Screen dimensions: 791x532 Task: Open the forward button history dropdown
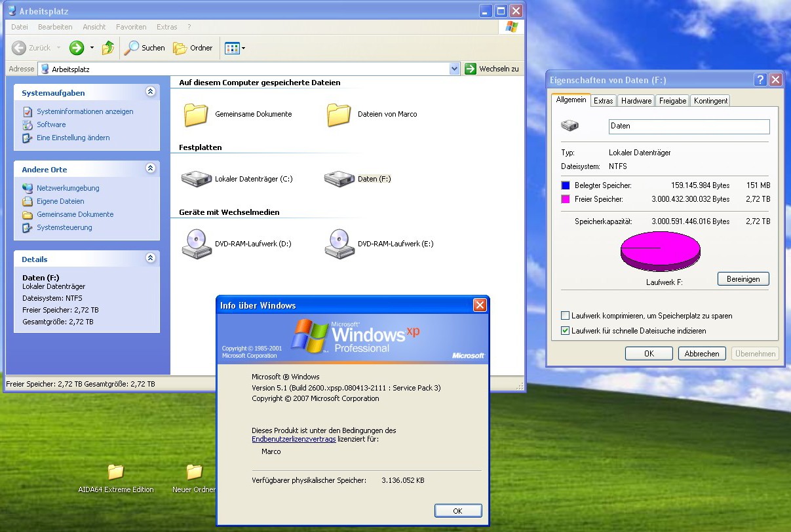pyautogui.click(x=92, y=48)
